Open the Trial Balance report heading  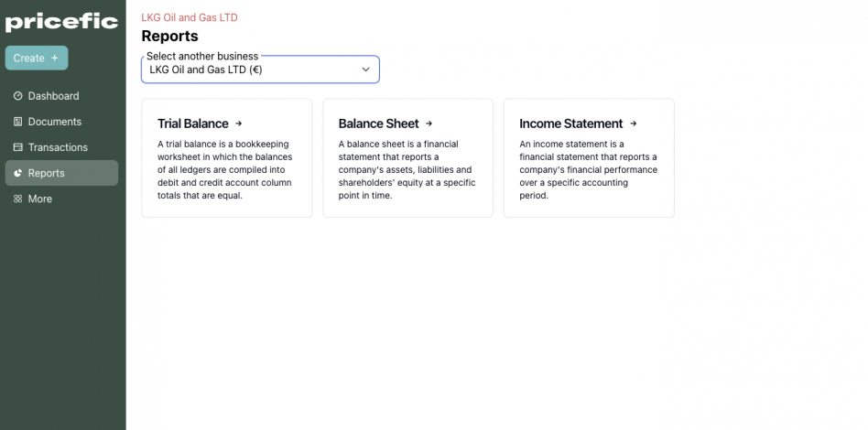tap(192, 124)
